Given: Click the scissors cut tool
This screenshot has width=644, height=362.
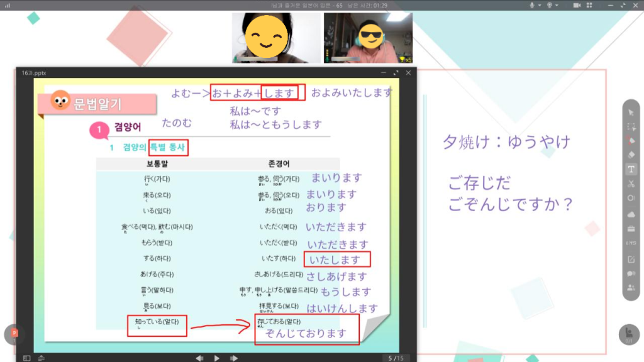Looking at the screenshot, I should (x=631, y=184).
